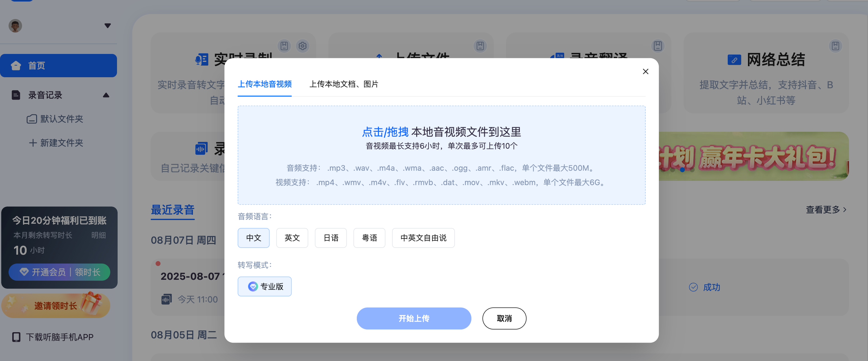868x361 pixels.
Task: Click the 成功 status check icon
Action: pos(693,287)
